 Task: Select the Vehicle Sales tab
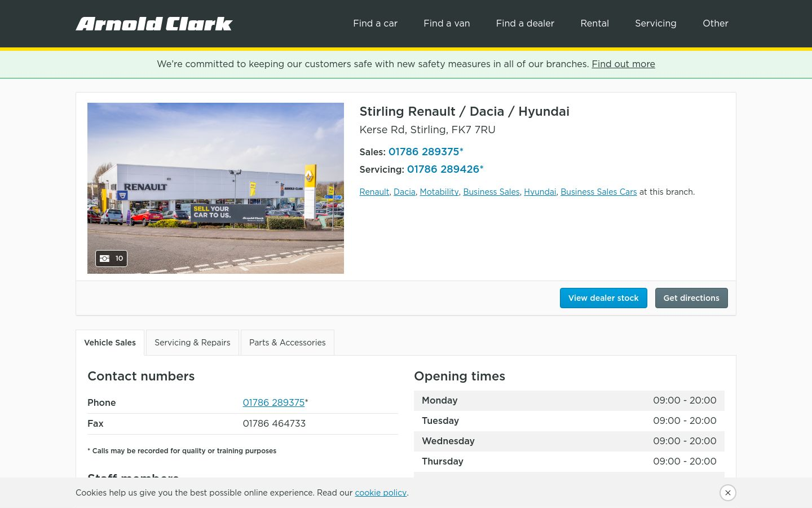[x=110, y=343]
